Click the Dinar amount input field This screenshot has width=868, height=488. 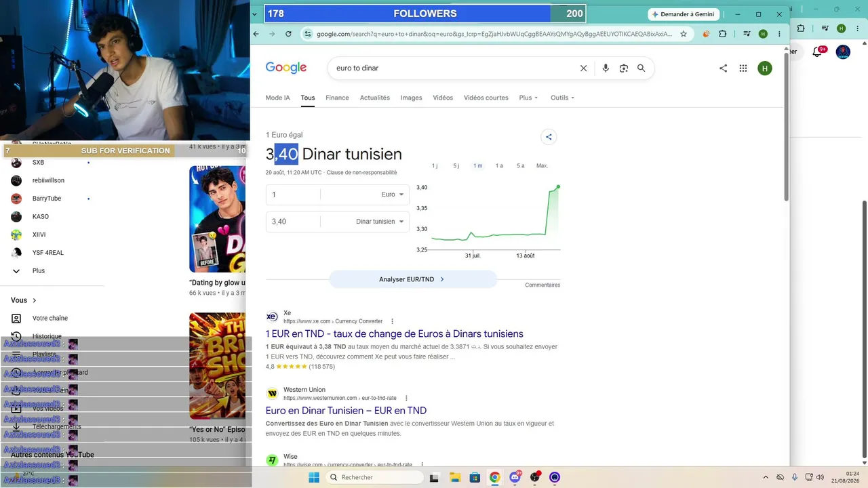point(293,222)
